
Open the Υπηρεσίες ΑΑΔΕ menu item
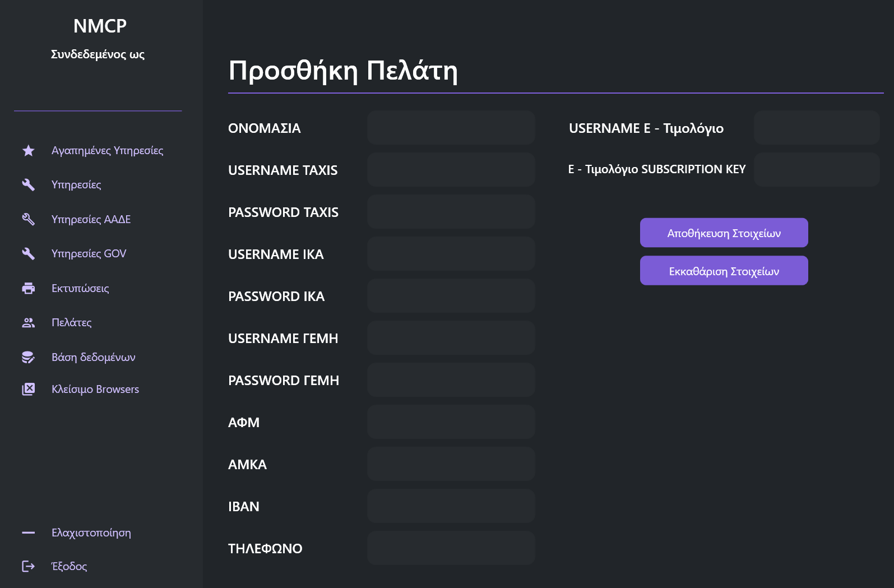(x=91, y=219)
